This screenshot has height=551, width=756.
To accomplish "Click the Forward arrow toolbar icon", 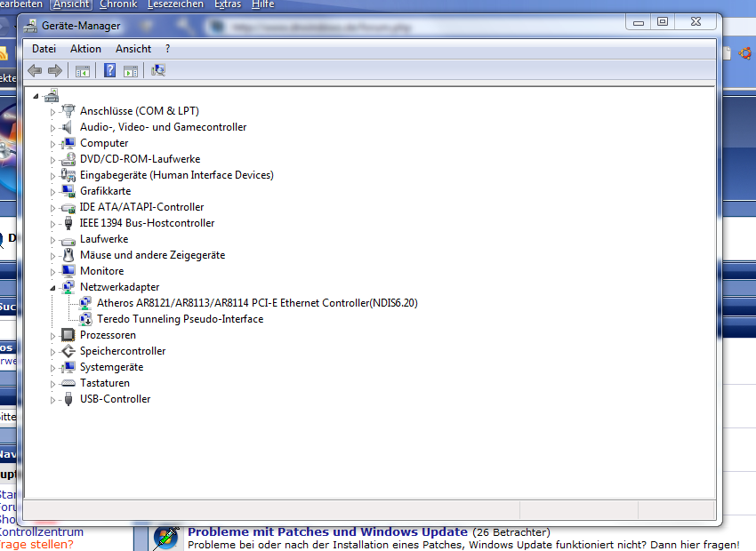I will tap(55, 71).
